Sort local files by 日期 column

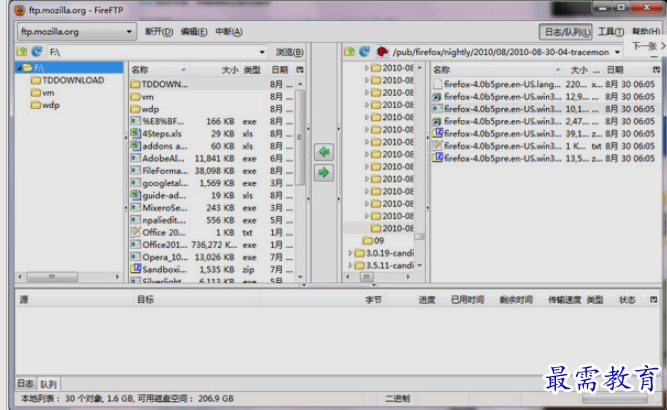click(280, 70)
